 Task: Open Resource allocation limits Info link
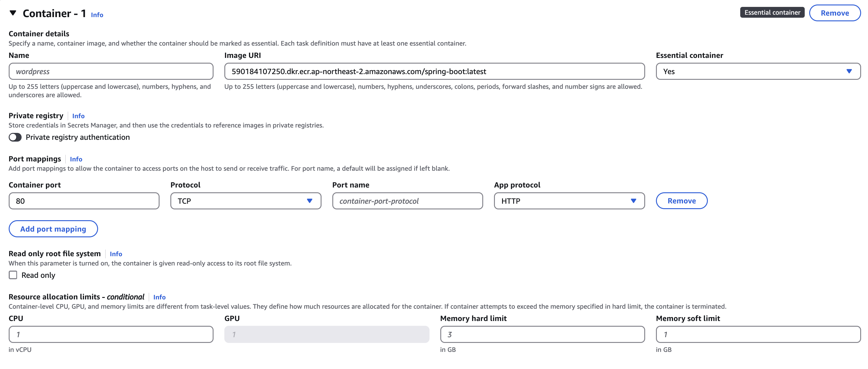point(159,297)
